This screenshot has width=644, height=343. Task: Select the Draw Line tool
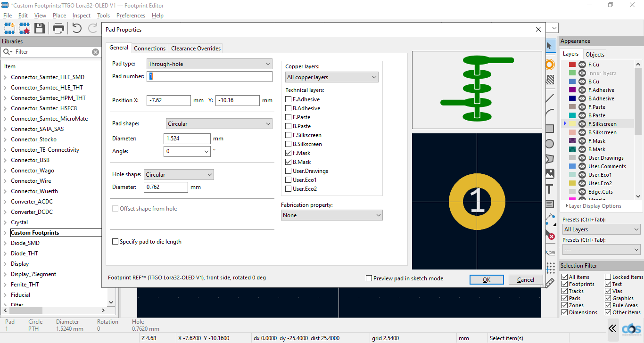[x=550, y=98]
